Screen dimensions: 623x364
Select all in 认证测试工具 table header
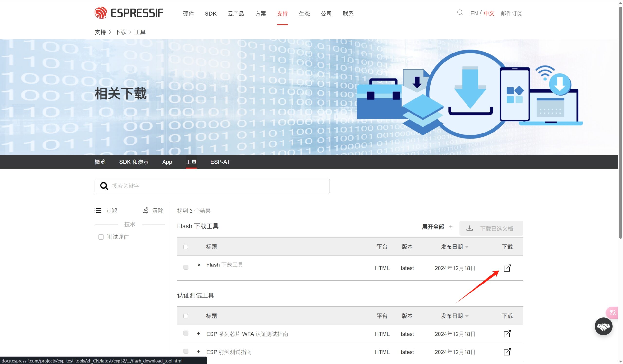pyautogui.click(x=186, y=316)
